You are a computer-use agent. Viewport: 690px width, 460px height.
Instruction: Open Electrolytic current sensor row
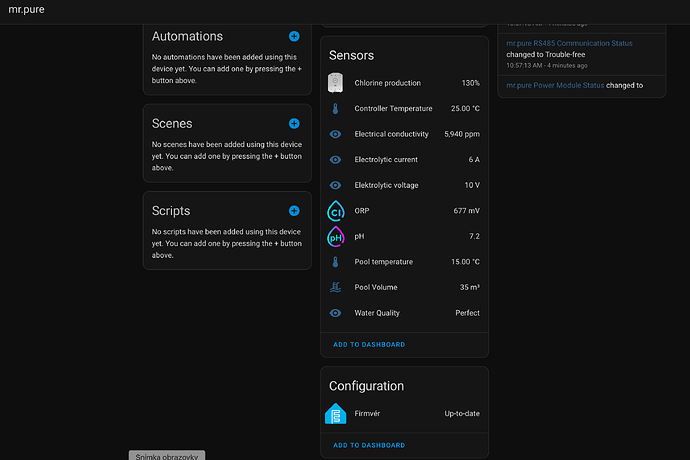406,160
